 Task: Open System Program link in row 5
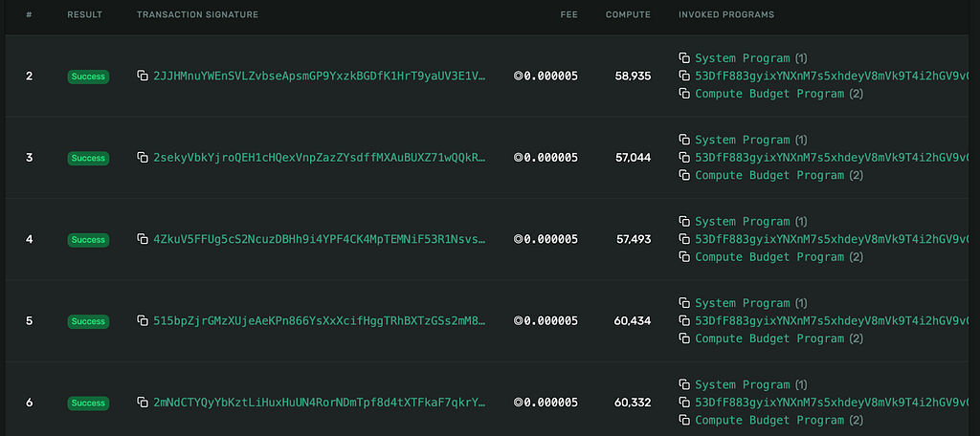click(x=743, y=303)
